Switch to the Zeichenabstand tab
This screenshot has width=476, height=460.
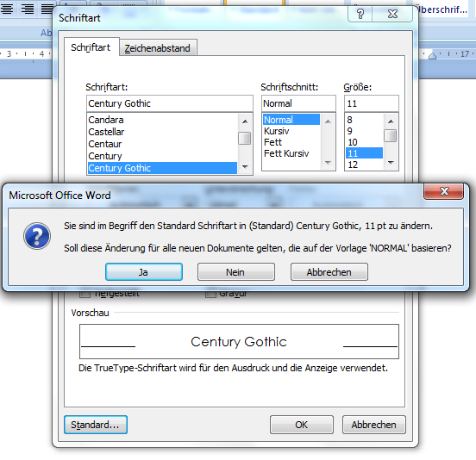pos(158,48)
